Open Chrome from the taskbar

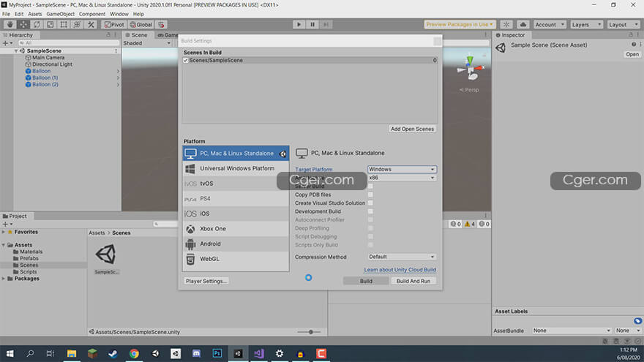(134, 353)
